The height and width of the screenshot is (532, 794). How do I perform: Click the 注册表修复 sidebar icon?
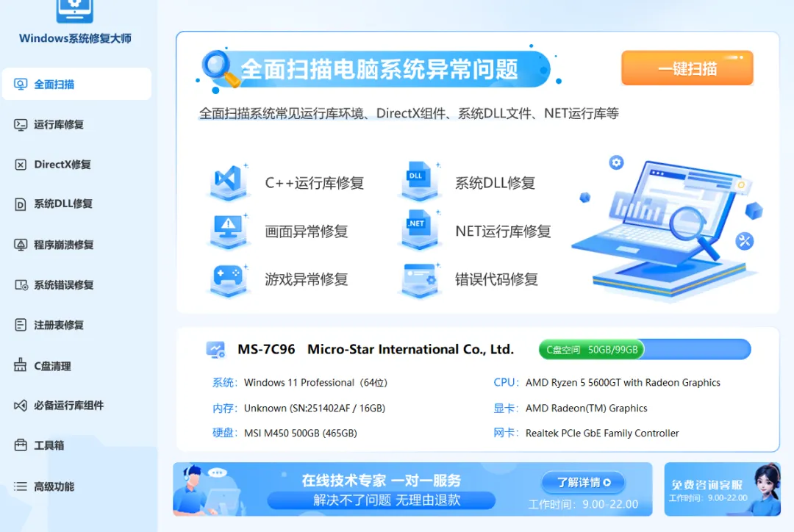point(21,325)
